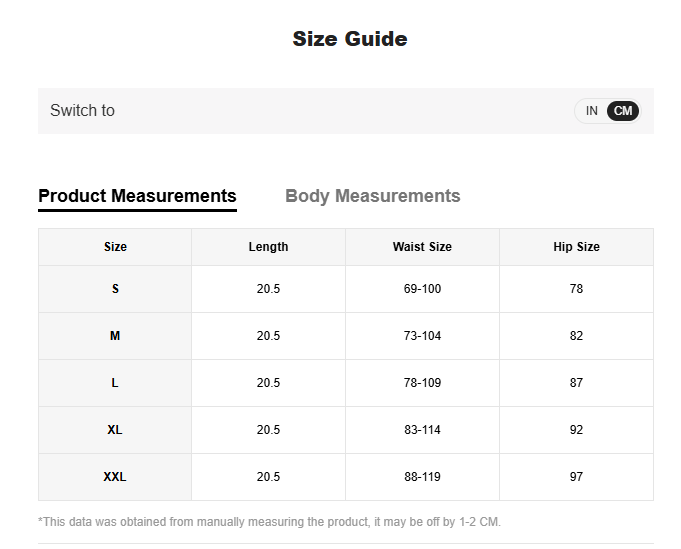681x549 pixels.
Task: Click the hip size value 82
Action: 576,336
